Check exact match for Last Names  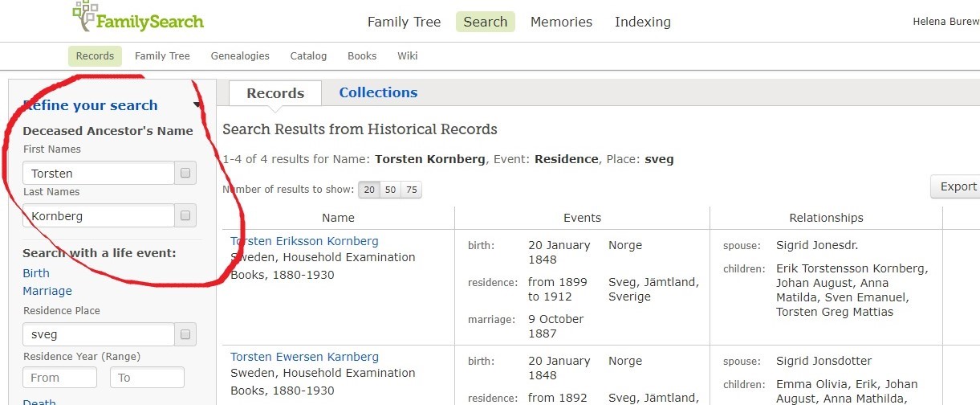185,215
